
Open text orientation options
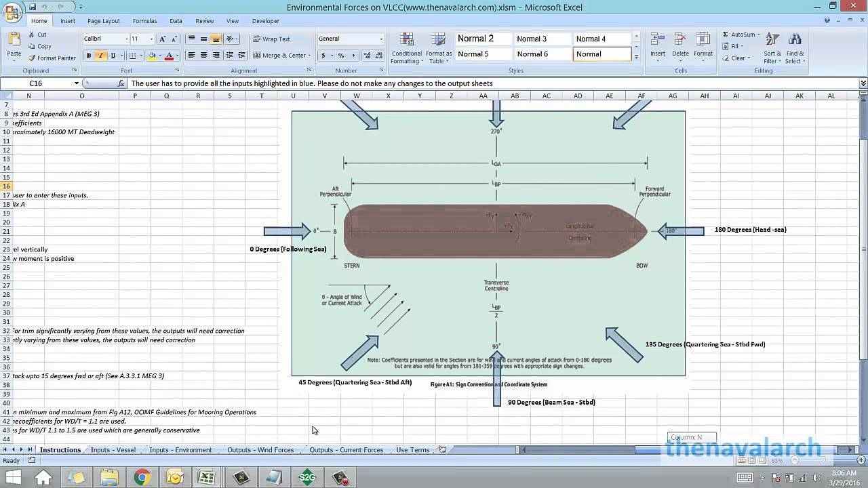tap(231, 39)
